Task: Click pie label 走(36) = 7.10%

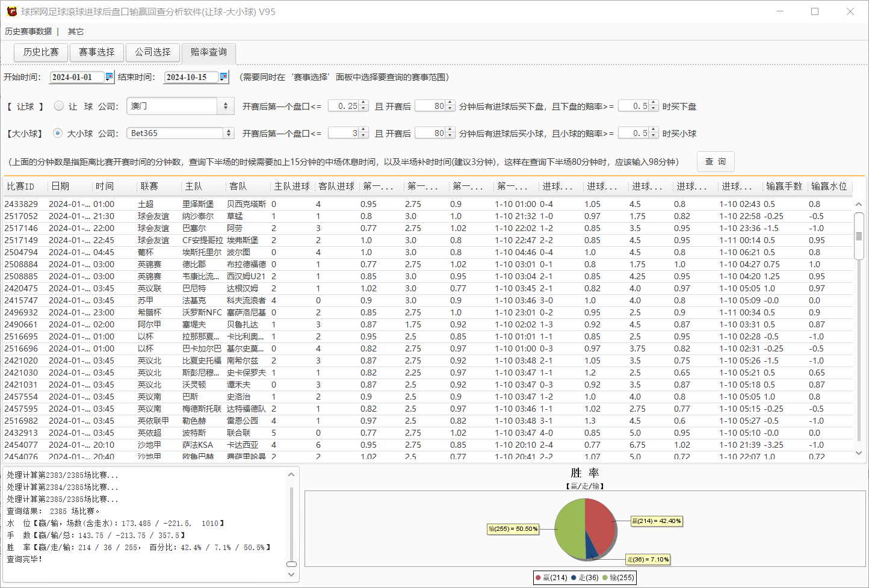Action: click(x=648, y=559)
